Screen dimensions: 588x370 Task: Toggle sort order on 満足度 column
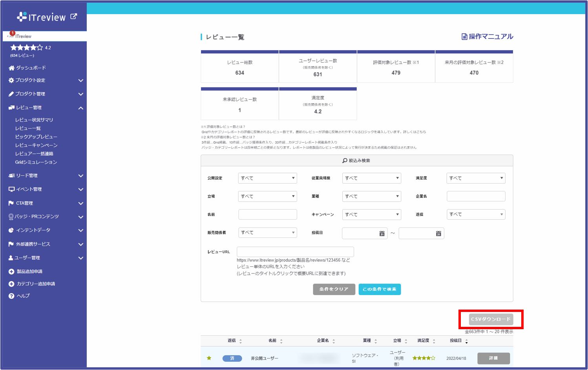pyautogui.click(x=434, y=341)
